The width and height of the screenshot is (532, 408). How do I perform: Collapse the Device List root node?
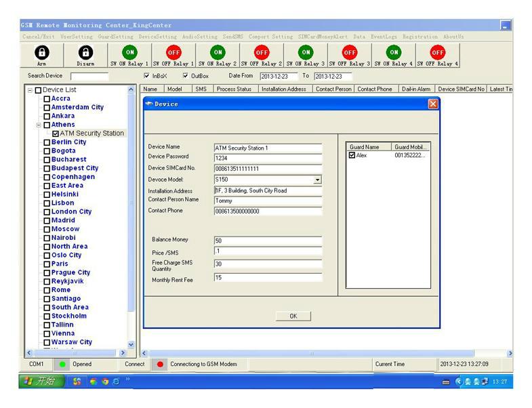click(30, 90)
